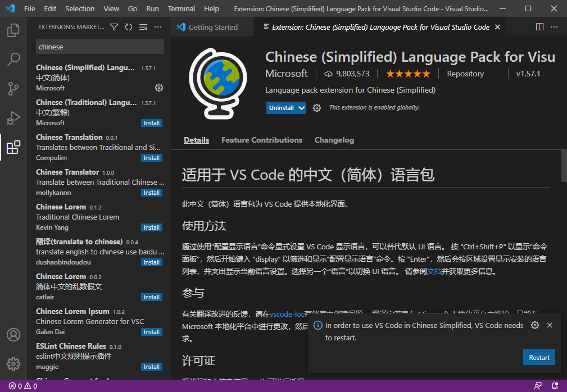567x392 pixels.
Task: Open the View menu
Action: tap(111, 8)
